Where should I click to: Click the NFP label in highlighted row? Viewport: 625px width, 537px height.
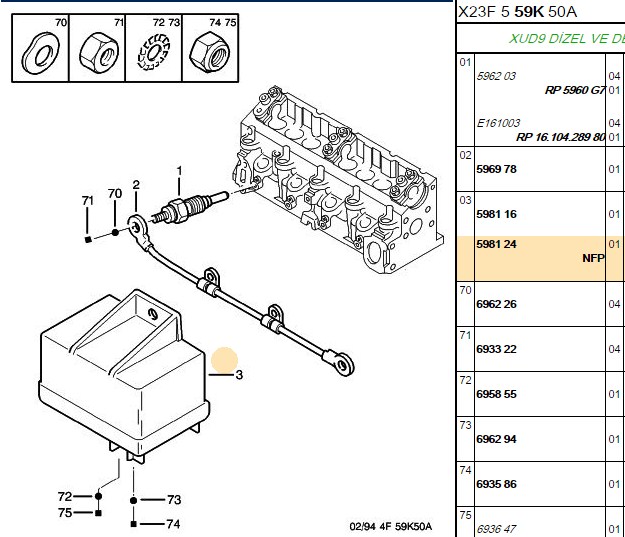click(594, 258)
